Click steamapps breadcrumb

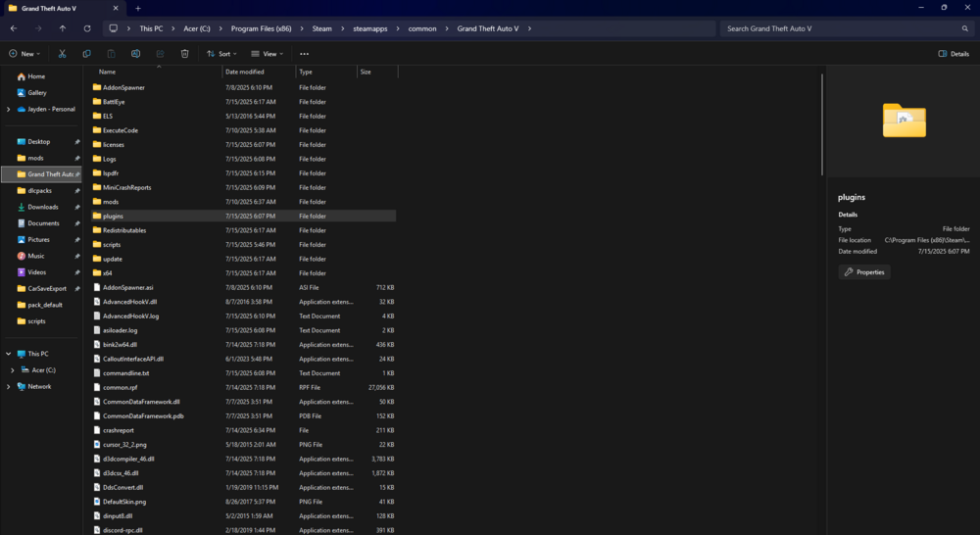[x=370, y=28]
